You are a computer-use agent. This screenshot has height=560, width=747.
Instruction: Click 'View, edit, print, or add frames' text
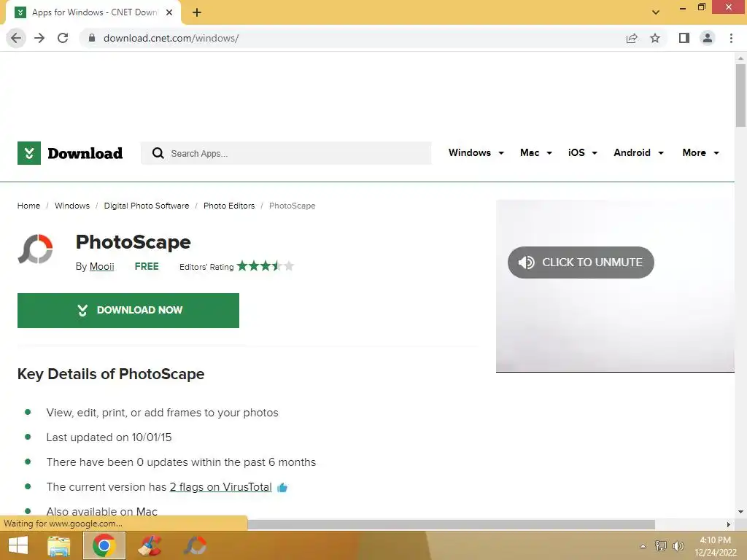(x=163, y=413)
